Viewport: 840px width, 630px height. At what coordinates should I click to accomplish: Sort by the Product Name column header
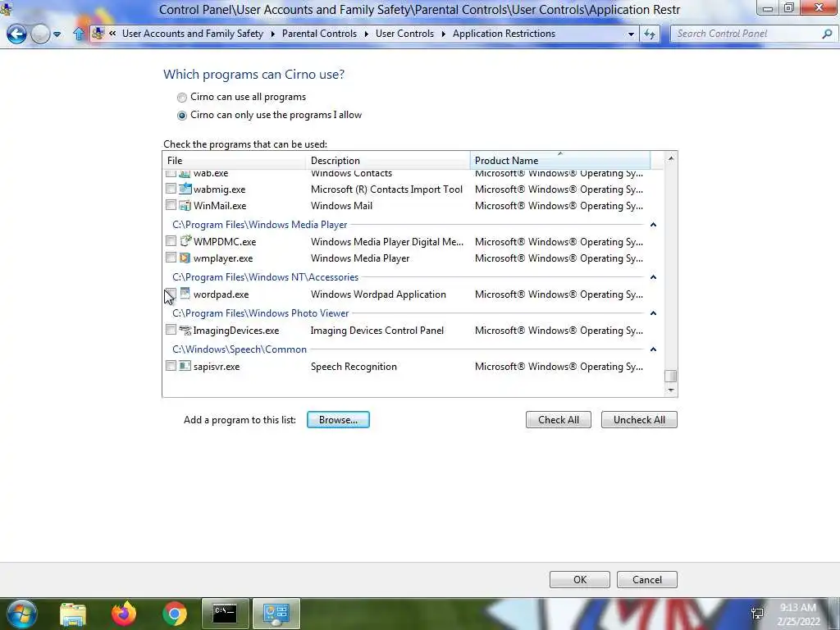point(560,160)
